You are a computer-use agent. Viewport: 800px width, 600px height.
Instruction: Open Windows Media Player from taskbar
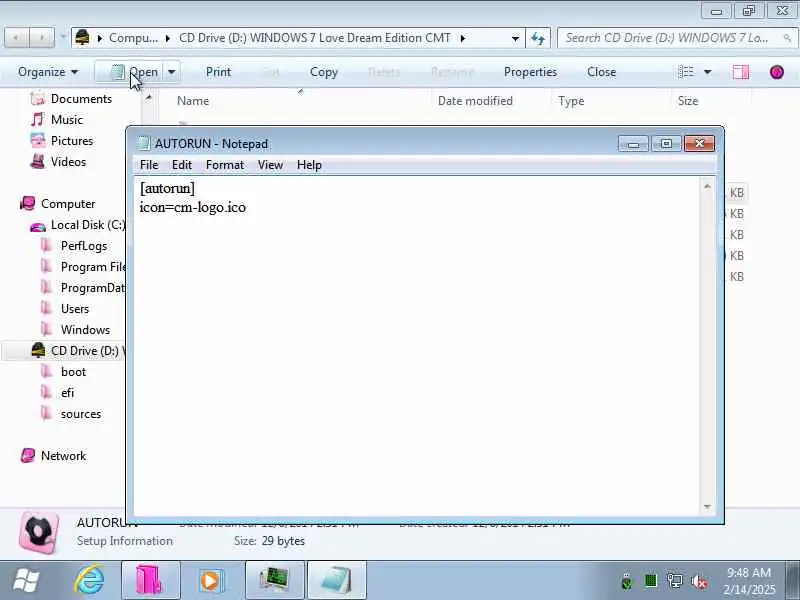(212, 580)
